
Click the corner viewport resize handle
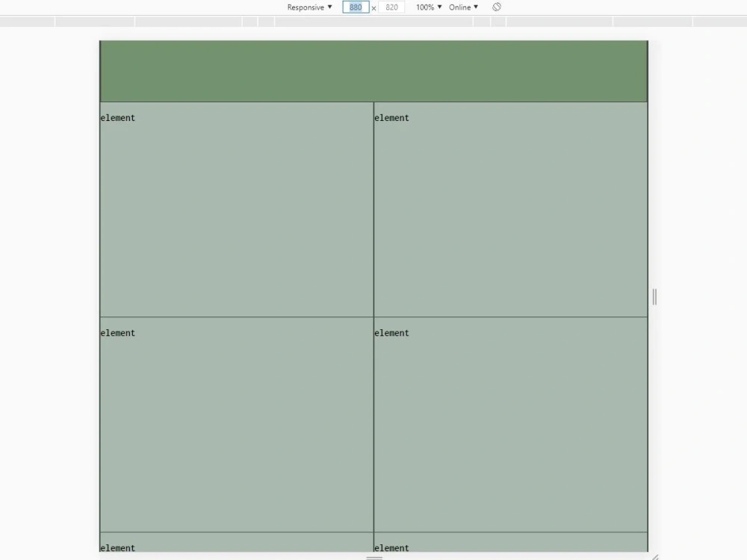pyautogui.click(x=655, y=557)
